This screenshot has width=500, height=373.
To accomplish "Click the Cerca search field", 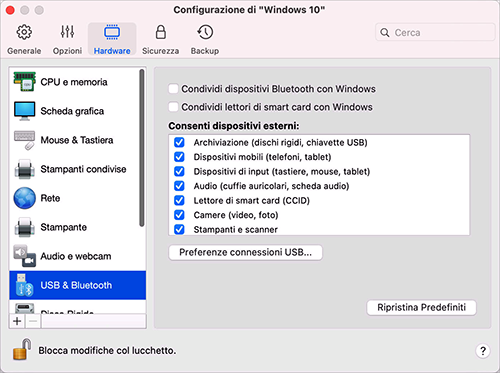I will [x=435, y=32].
